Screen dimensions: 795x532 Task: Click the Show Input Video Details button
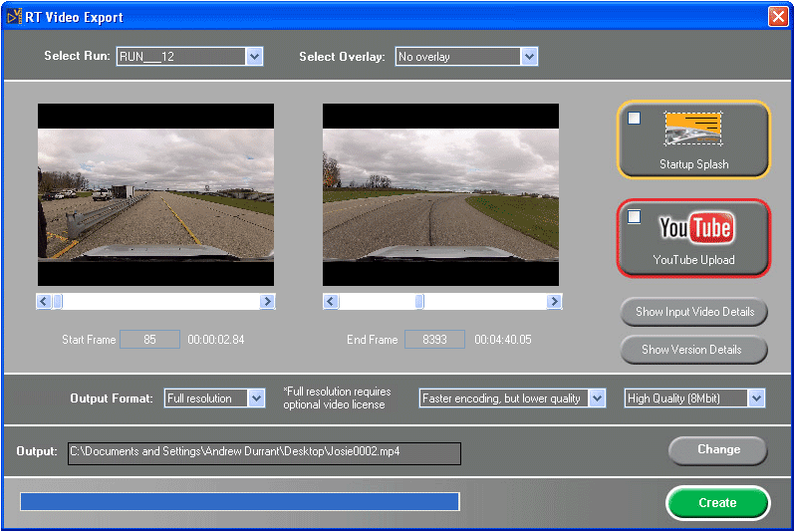click(694, 312)
